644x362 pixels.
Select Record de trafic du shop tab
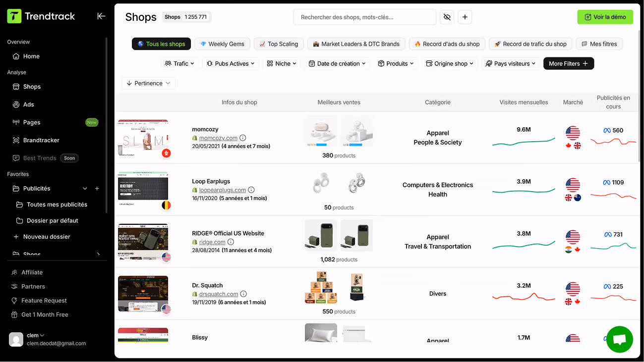pyautogui.click(x=530, y=44)
